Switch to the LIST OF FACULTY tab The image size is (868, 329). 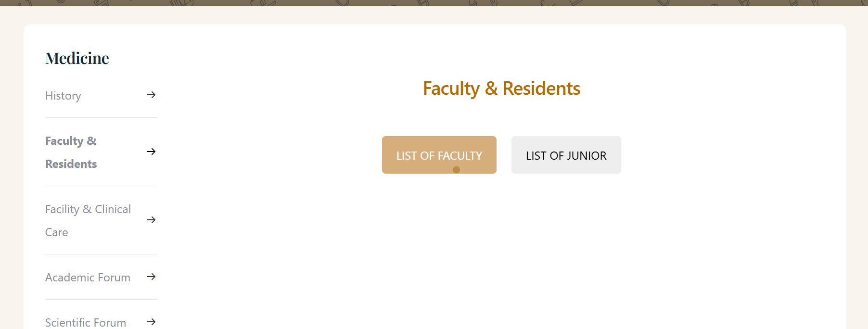pos(439,155)
